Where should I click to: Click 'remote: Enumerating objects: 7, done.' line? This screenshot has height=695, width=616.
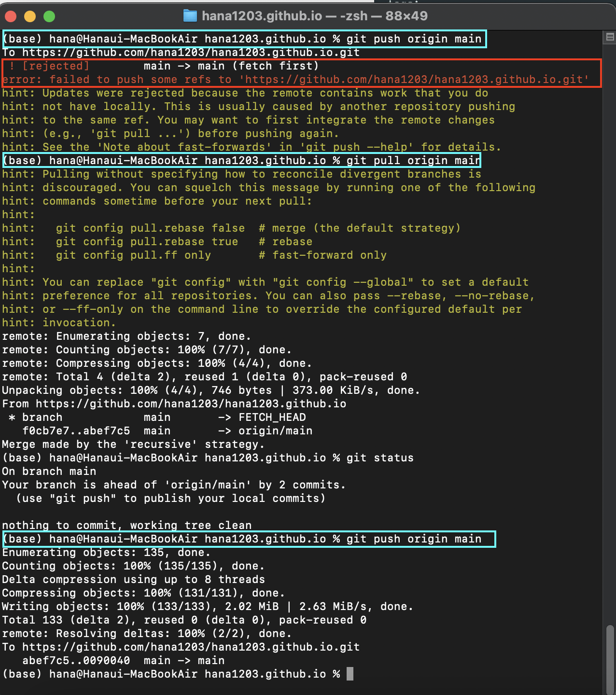(126, 336)
